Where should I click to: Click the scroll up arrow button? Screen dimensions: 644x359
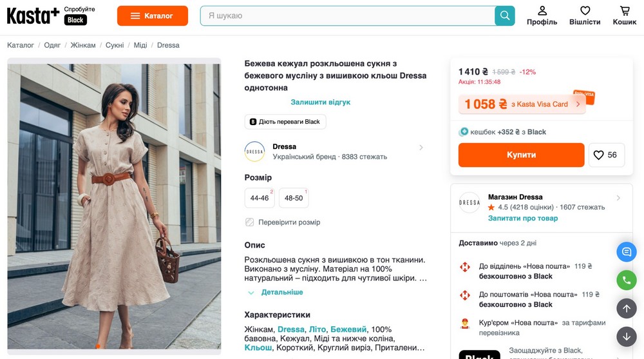click(626, 308)
